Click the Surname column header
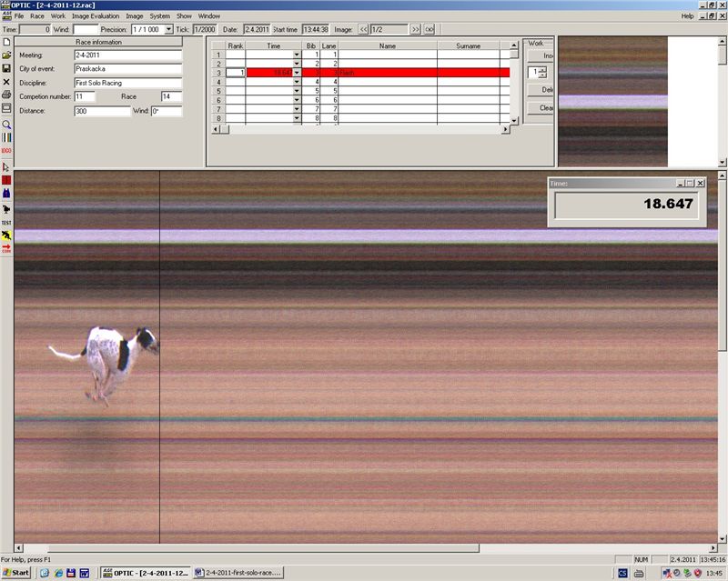This screenshot has width=728, height=581. [x=468, y=46]
